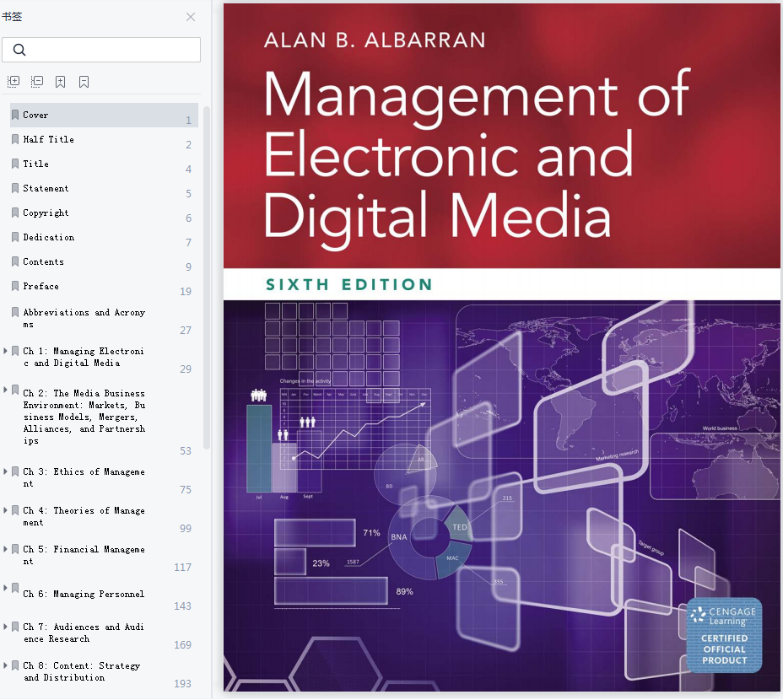
Task: Click page number 117 for Ch 5
Action: 182,568
